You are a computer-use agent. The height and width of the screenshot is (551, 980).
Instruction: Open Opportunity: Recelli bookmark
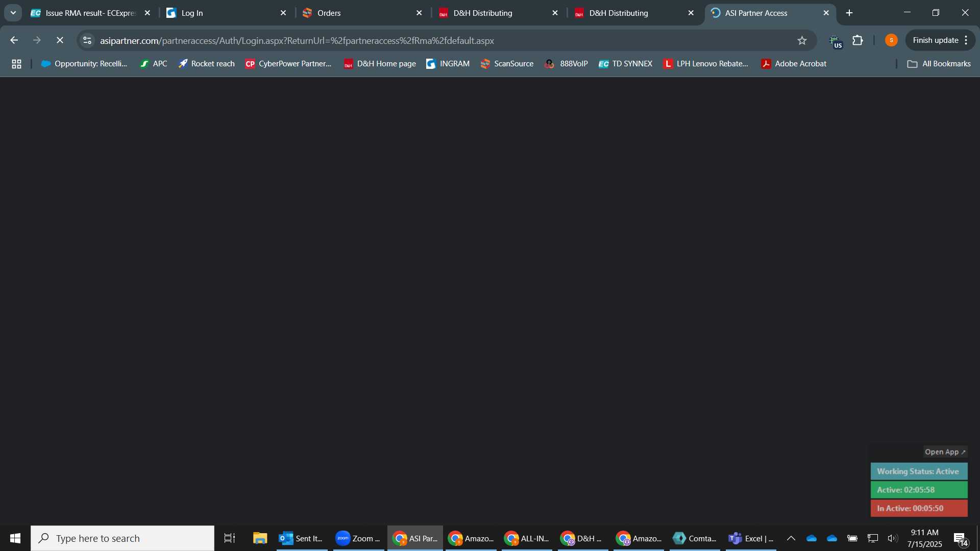click(x=84, y=64)
